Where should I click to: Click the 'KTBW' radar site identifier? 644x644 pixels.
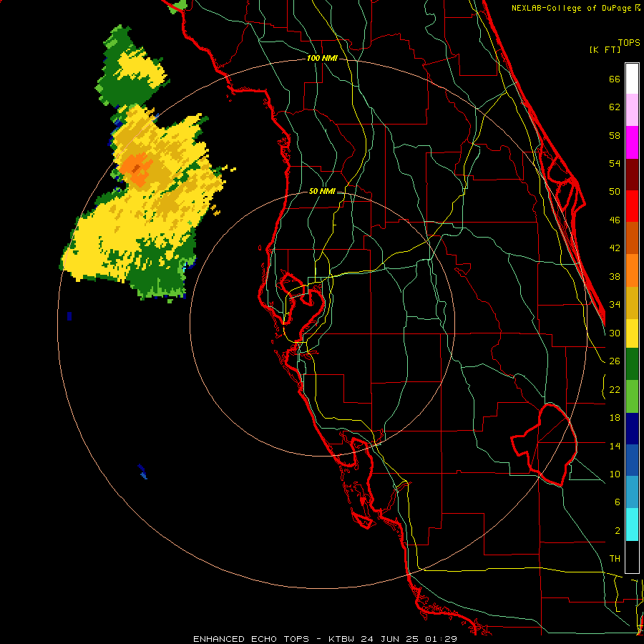341,639
